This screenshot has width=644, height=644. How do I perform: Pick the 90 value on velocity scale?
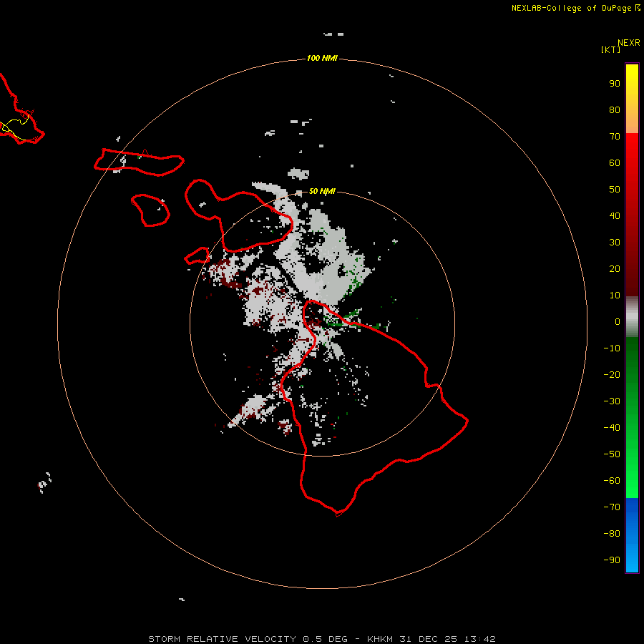coord(615,84)
